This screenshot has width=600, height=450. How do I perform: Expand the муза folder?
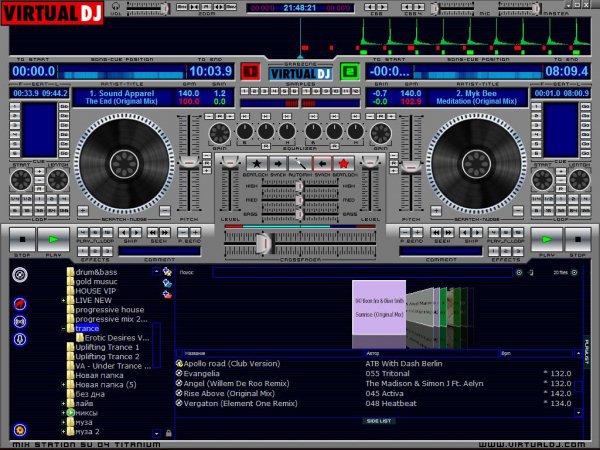64,422
